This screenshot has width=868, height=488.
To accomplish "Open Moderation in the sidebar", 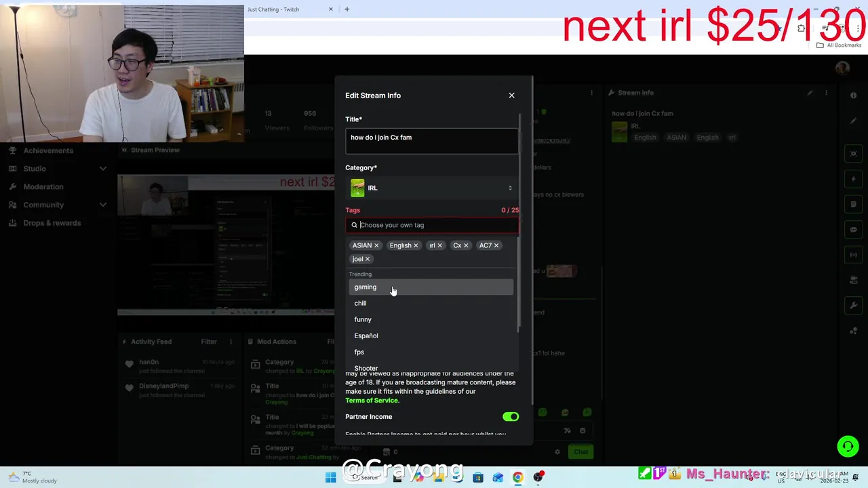I will point(43,186).
